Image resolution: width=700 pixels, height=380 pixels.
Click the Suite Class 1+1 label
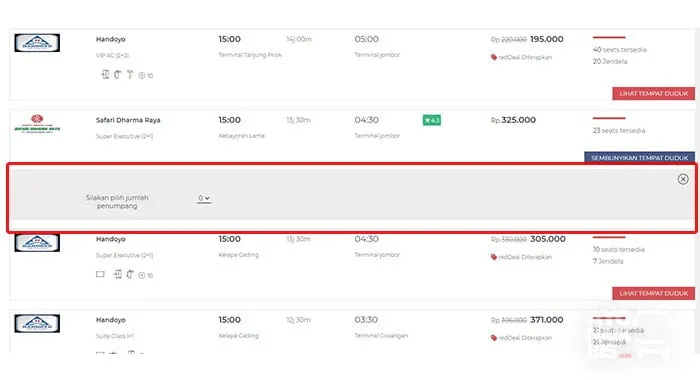(115, 336)
